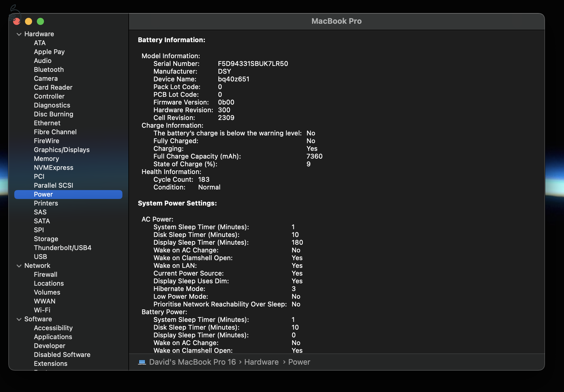The width and height of the screenshot is (564, 392).
Task: Select Printers in the sidebar
Action: point(46,203)
